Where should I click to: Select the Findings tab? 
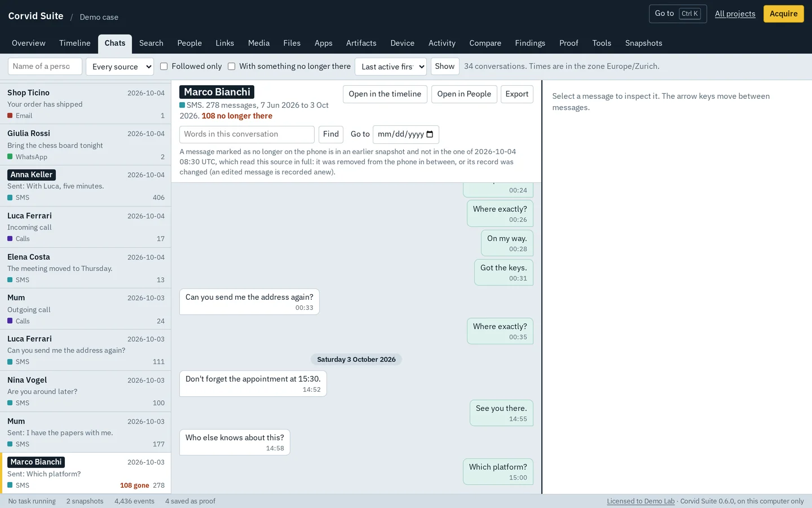(530, 43)
